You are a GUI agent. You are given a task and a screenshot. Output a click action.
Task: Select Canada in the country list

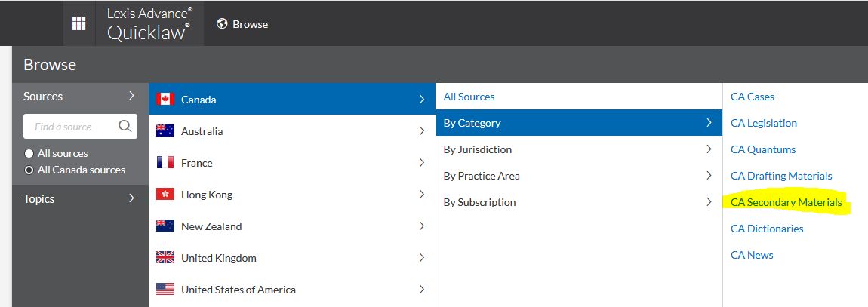pyautogui.click(x=292, y=99)
